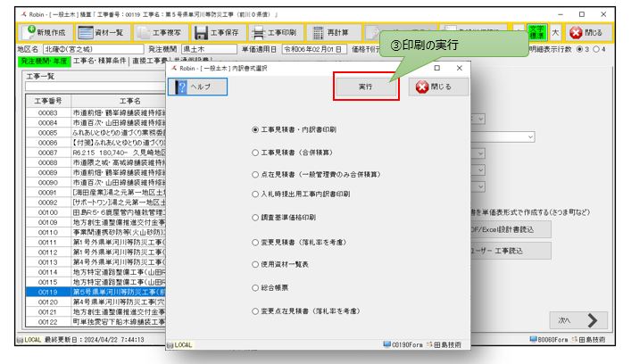Viewport: 631px width, 364px height.
Task: Maximize the 内訳書式選択 dialog
Action: tap(437, 68)
